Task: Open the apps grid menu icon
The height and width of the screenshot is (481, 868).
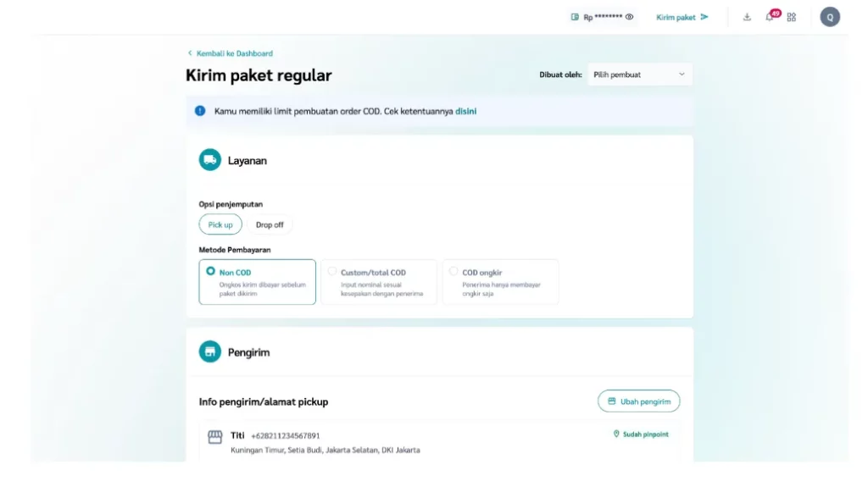Action: pos(792,17)
